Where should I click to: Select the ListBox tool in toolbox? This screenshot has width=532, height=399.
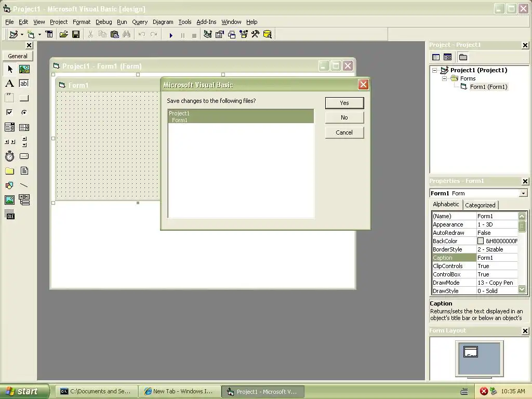click(x=24, y=127)
